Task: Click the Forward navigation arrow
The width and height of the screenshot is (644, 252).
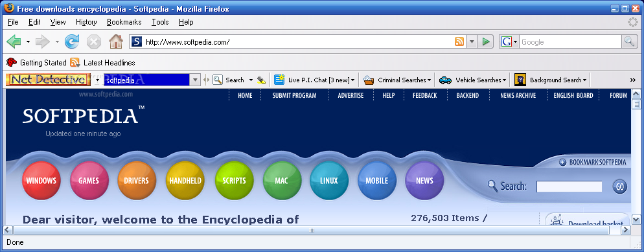Action: tap(43, 41)
